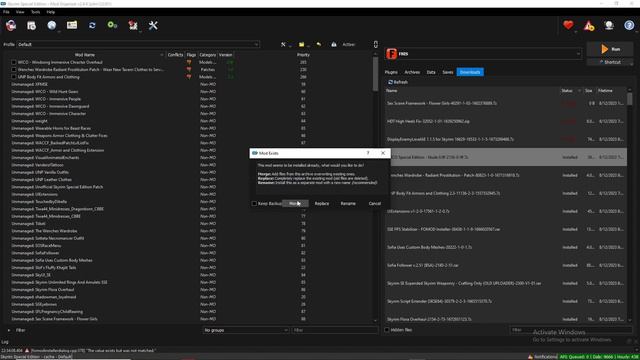
Task: Open the Executables green gears icon
Action: [112, 26]
